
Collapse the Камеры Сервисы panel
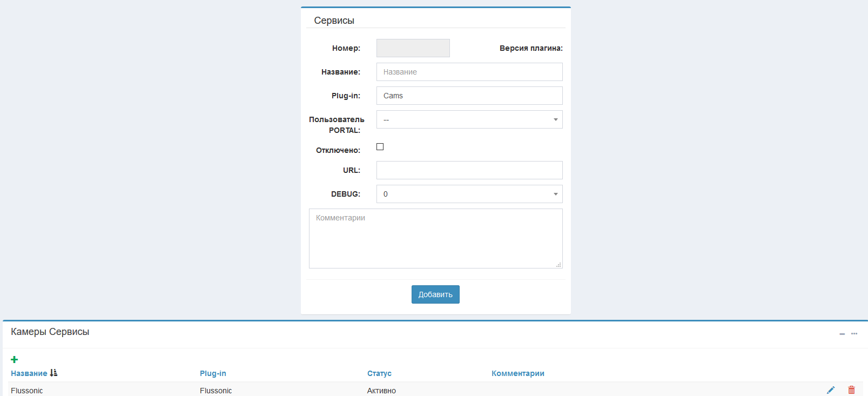coord(842,334)
